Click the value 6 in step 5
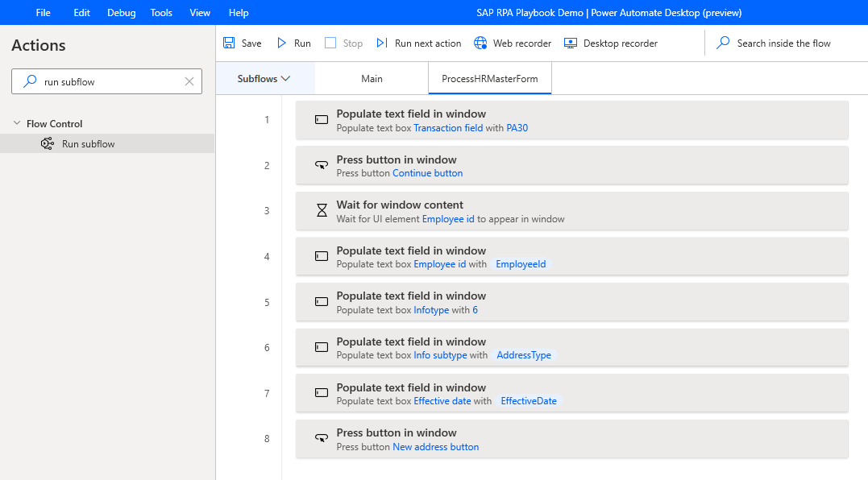Image resolution: width=868 pixels, height=480 pixels. click(x=475, y=310)
